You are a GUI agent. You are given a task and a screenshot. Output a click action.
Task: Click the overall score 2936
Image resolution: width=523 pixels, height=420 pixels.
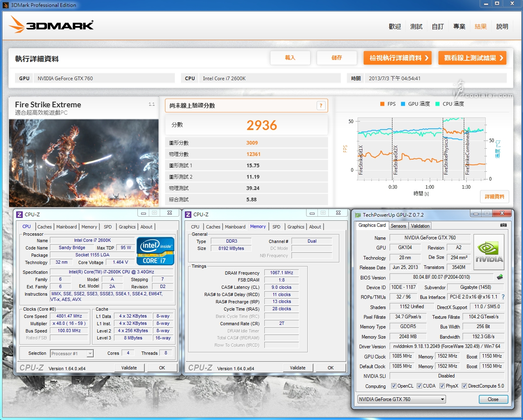[x=262, y=125]
